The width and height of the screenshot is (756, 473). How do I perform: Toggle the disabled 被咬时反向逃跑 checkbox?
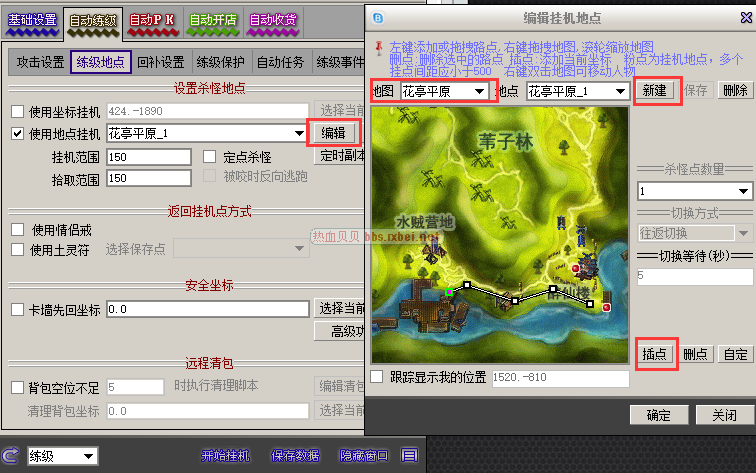(209, 176)
